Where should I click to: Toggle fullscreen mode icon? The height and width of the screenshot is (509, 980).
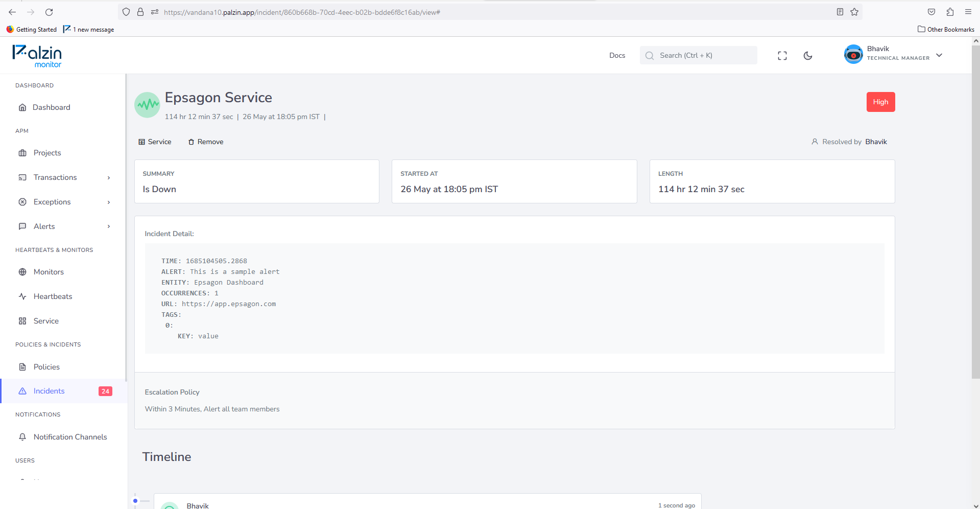click(x=782, y=56)
